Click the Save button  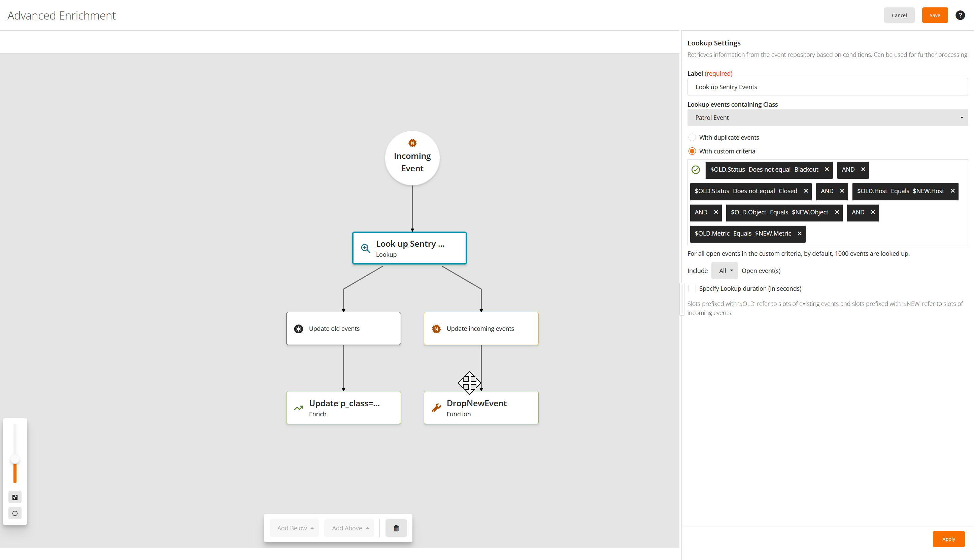coord(934,15)
